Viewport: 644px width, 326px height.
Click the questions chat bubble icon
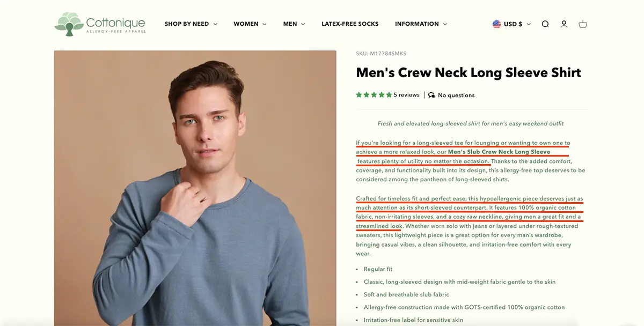pos(431,95)
